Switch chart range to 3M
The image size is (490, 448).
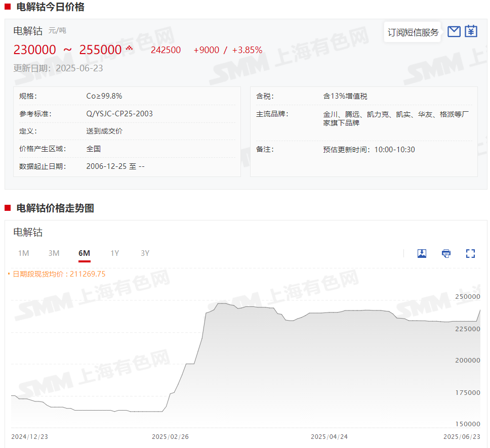point(54,253)
